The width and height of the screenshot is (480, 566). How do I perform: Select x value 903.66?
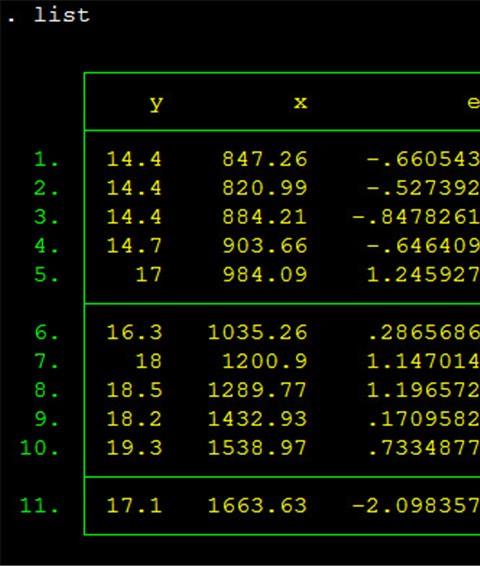click(x=265, y=246)
